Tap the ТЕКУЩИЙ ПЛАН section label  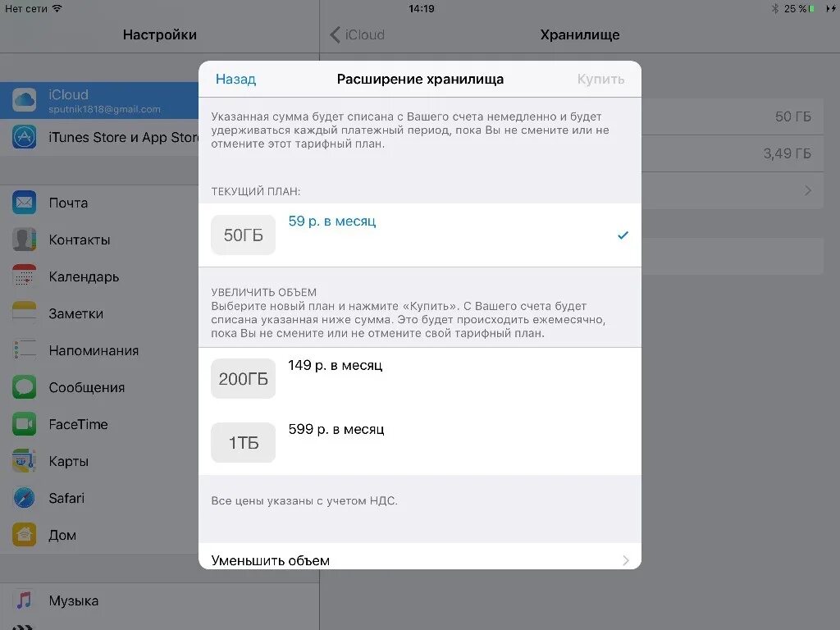[256, 191]
